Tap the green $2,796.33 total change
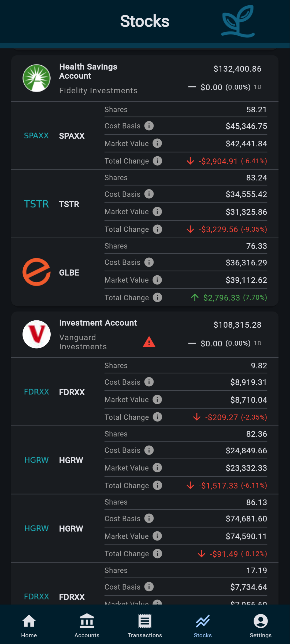The height and width of the screenshot is (644, 290). click(x=222, y=298)
